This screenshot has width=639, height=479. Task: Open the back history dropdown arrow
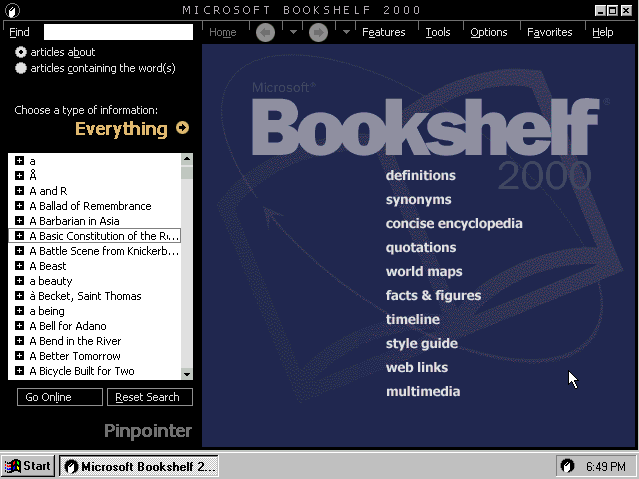(293, 32)
